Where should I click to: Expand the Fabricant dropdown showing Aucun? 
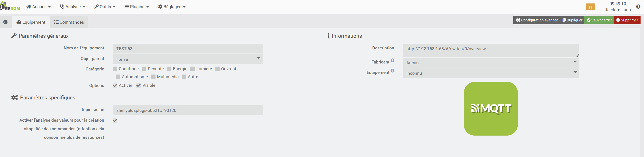(x=491, y=63)
